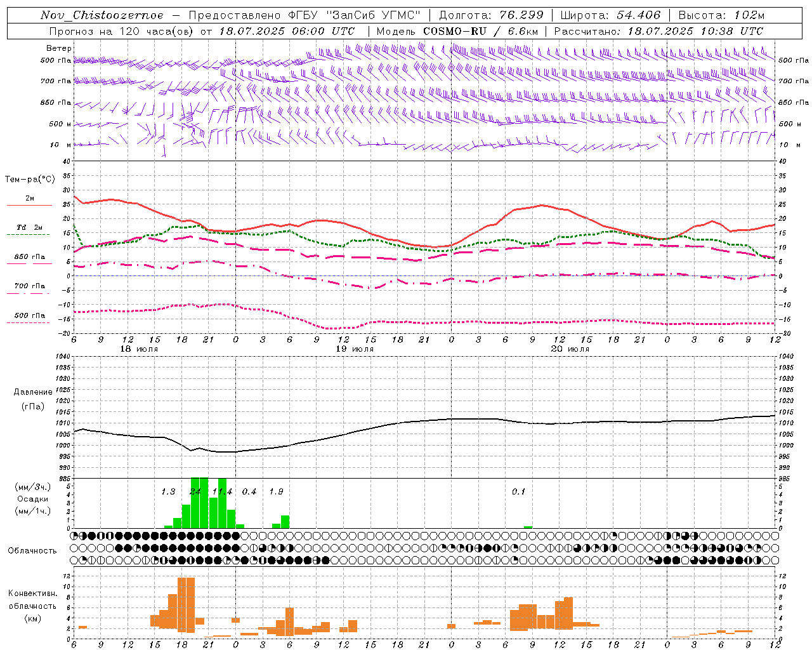The image size is (812, 650).
Task: Click the 'Тем-ра(°C)' temperature panel label
Action: click(30, 180)
